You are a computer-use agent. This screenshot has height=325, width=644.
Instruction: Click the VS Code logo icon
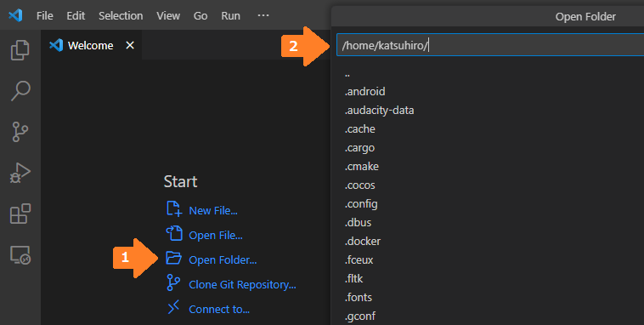point(15,15)
